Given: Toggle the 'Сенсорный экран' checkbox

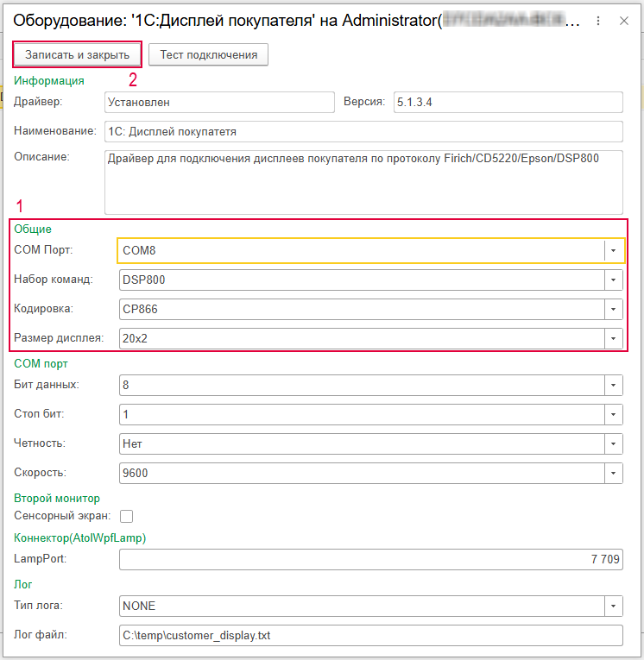Looking at the screenshot, I should point(127,516).
